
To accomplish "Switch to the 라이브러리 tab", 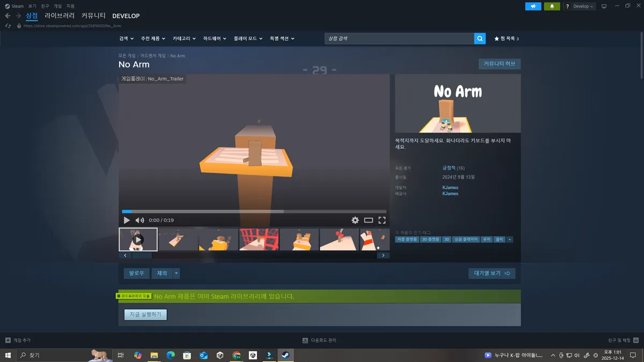I will (60, 16).
